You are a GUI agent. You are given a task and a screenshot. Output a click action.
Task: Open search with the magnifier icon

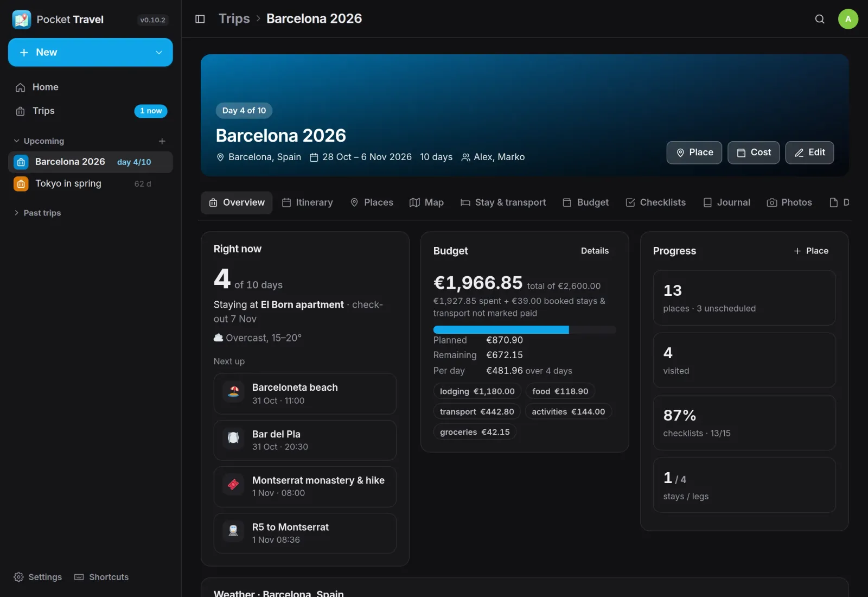(x=820, y=19)
